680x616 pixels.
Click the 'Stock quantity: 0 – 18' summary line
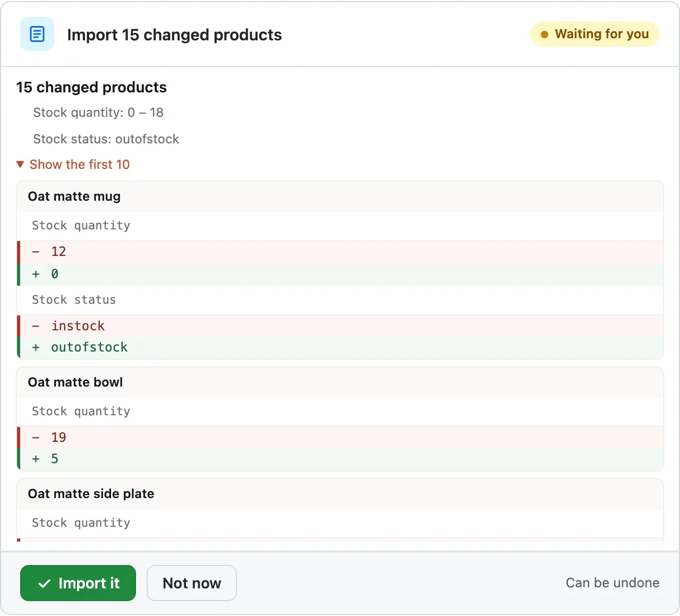pyautogui.click(x=98, y=113)
